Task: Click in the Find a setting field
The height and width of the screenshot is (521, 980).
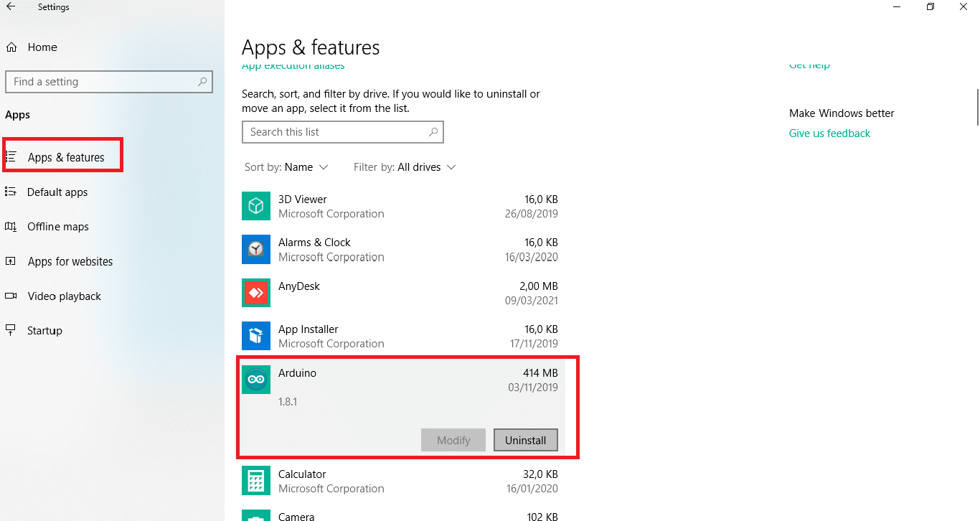Action: [x=109, y=82]
